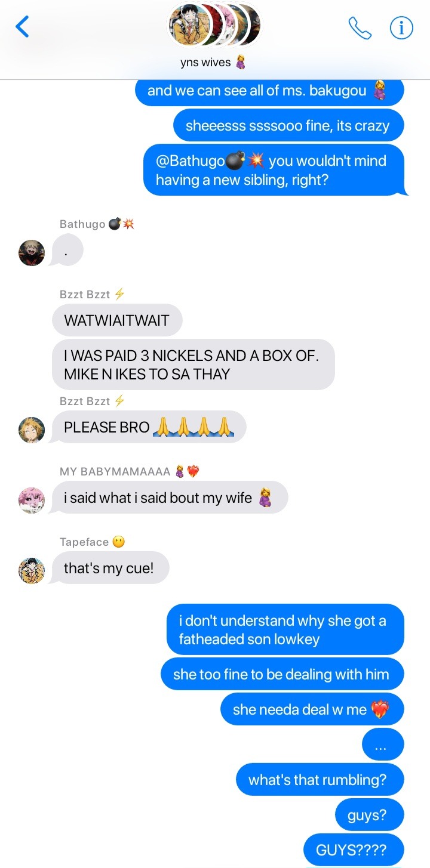Tap the '@Bathugo' mention message
Screen dimensions: 430x868
tap(274, 169)
